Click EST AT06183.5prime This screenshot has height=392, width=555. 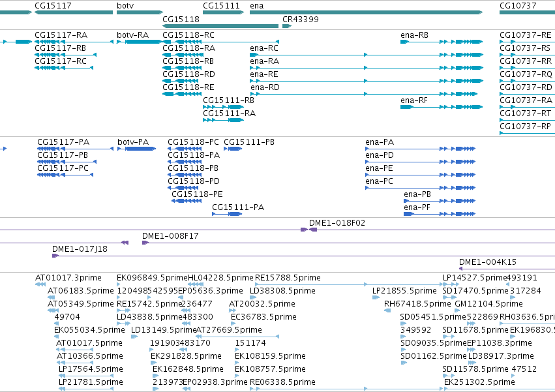pos(81,291)
